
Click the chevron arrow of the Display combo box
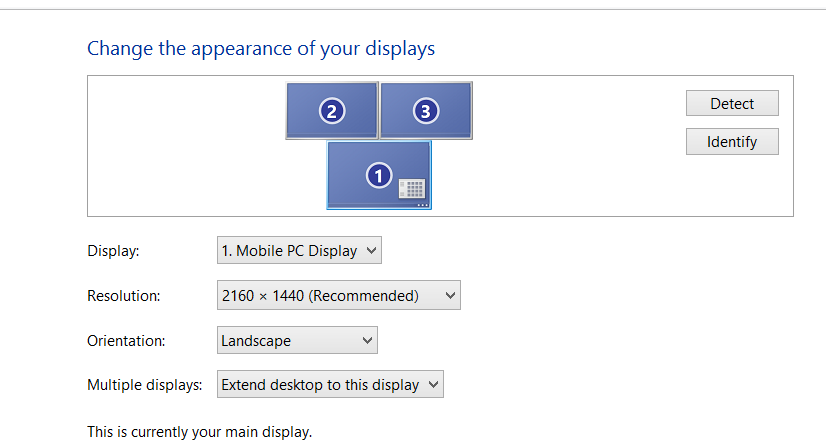click(371, 250)
